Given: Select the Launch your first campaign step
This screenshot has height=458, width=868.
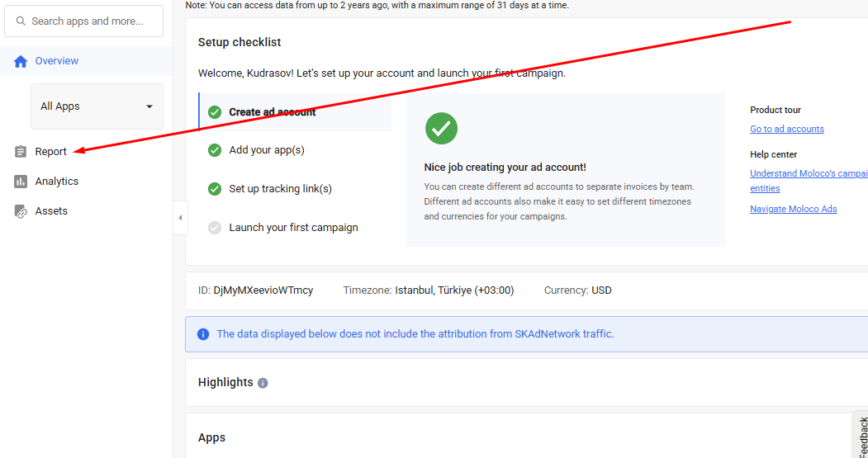Looking at the screenshot, I should (292, 228).
